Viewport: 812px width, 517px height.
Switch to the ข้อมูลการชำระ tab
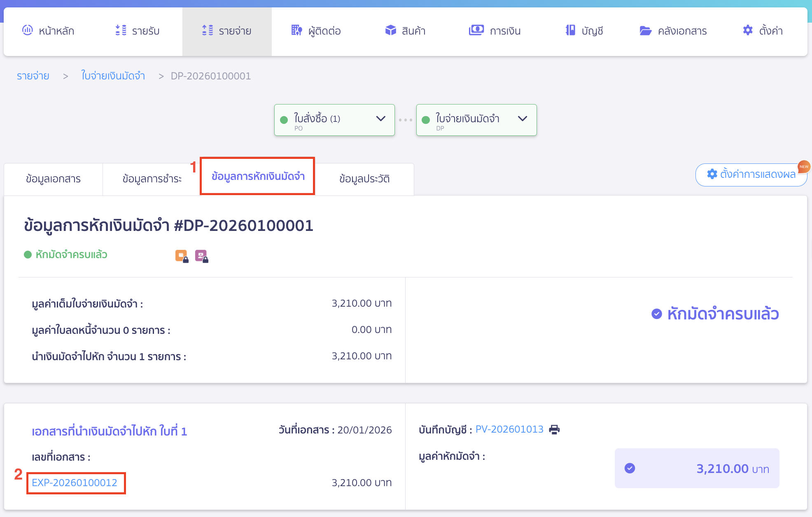[152, 179]
